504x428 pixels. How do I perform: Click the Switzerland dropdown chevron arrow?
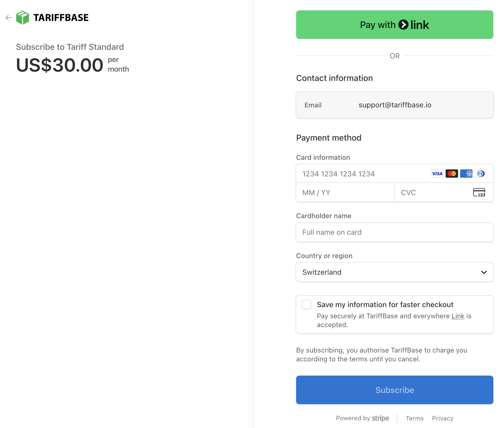[x=484, y=272]
